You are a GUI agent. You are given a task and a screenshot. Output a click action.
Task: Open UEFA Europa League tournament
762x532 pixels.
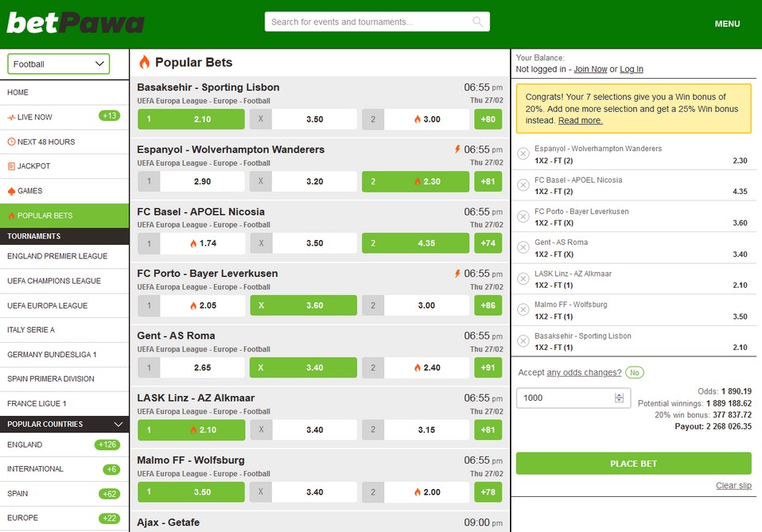pos(64,305)
